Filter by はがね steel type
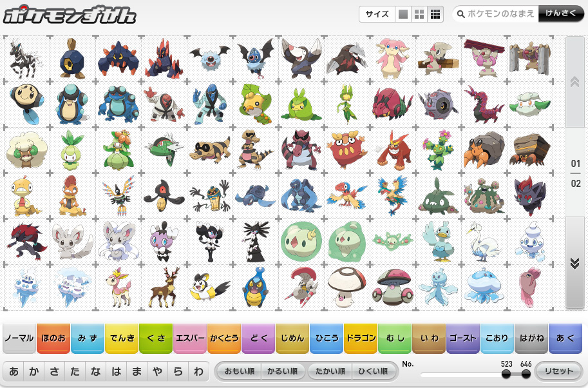Image resolution: width=588 pixels, height=388 pixels. (x=531, y=338)
